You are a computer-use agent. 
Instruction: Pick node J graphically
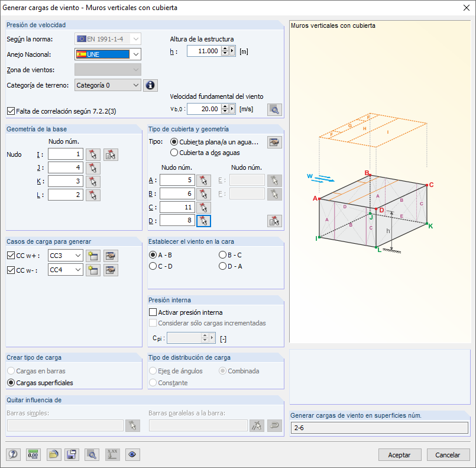tap(93, 168)
